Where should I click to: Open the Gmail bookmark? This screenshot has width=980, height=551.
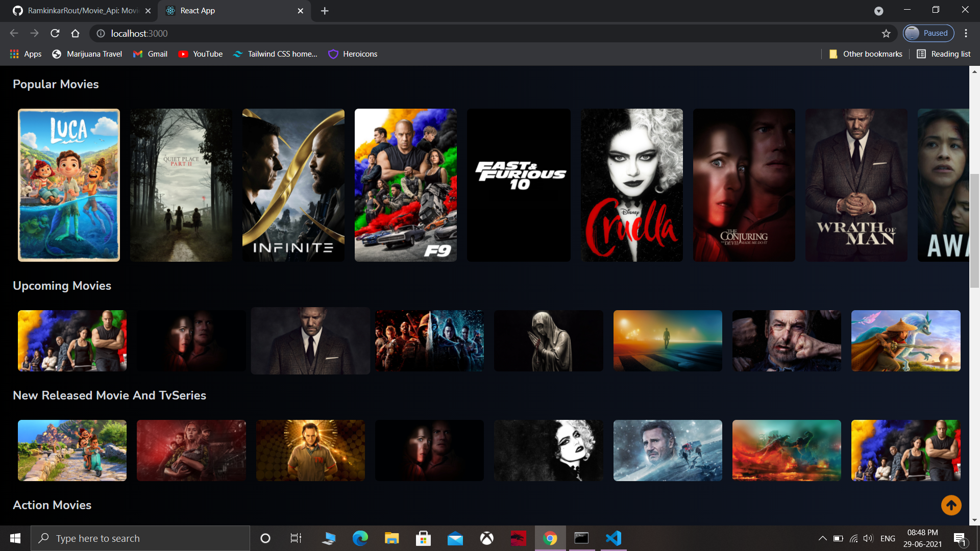[x=150, y=54]
